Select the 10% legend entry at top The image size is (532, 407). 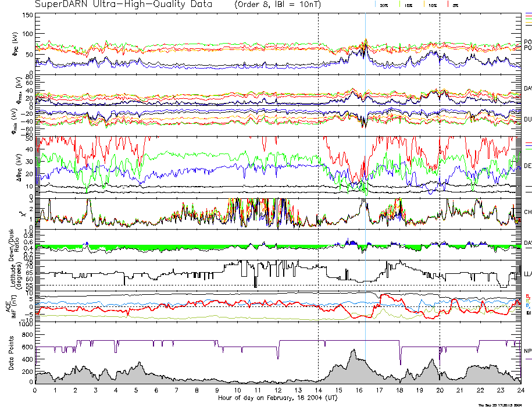pyautogui.click(x=432, y=5)
